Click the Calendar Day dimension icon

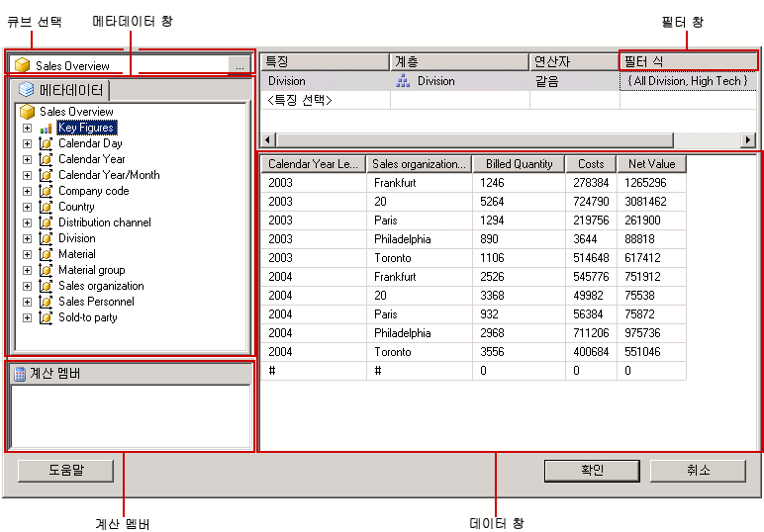coord(46,143)
